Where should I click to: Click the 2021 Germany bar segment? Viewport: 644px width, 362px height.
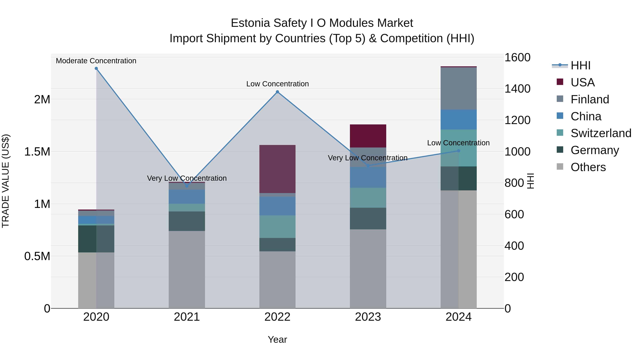pyautogui.click(x=187, y=221)
